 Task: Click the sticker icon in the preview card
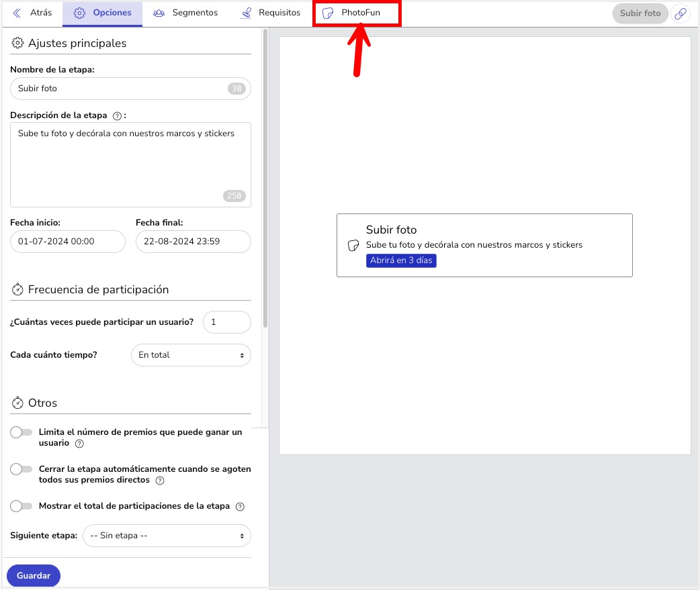pos(353,246)
